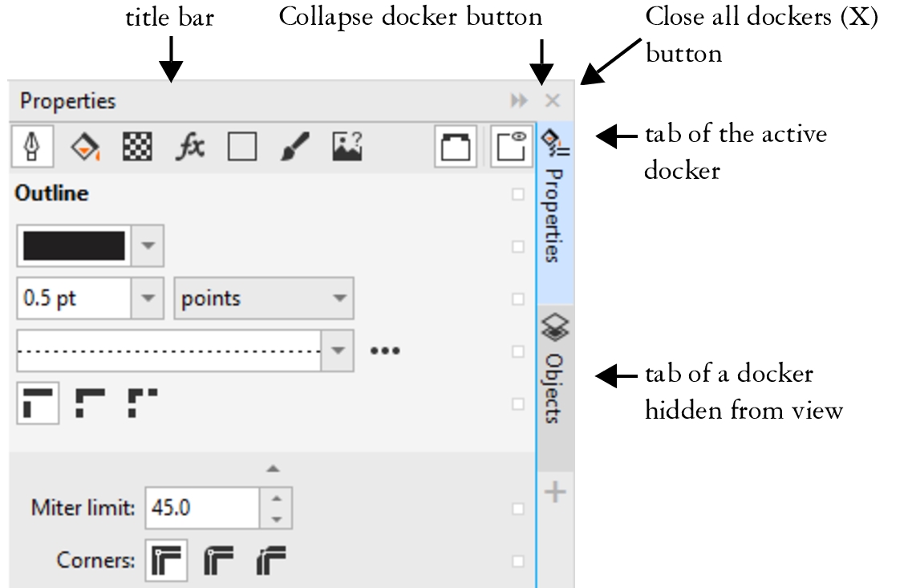Image resolution: width=904 pixels, height=588 pixels.
Task: Collapse the docker with double-arrow button
Action: coord(520,101)
